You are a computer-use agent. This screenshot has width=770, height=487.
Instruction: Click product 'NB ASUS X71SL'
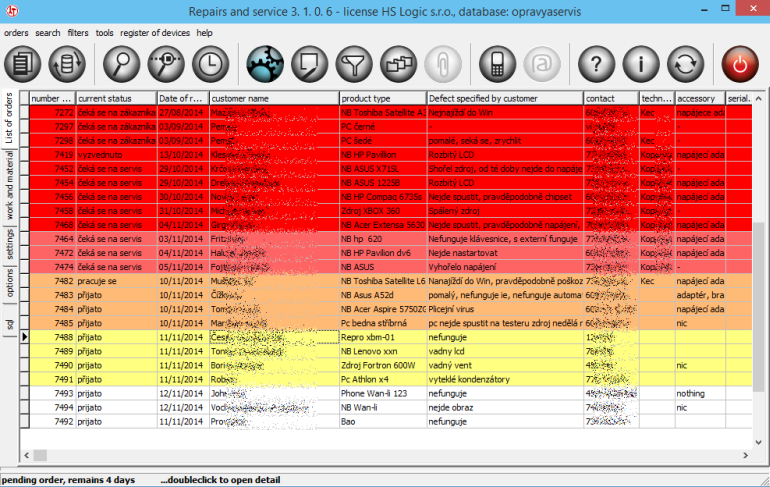[383, 169]
